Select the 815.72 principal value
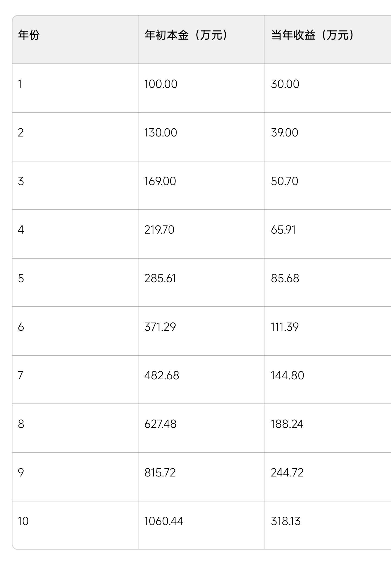This screenshot has width=391, height=588. 160,473
